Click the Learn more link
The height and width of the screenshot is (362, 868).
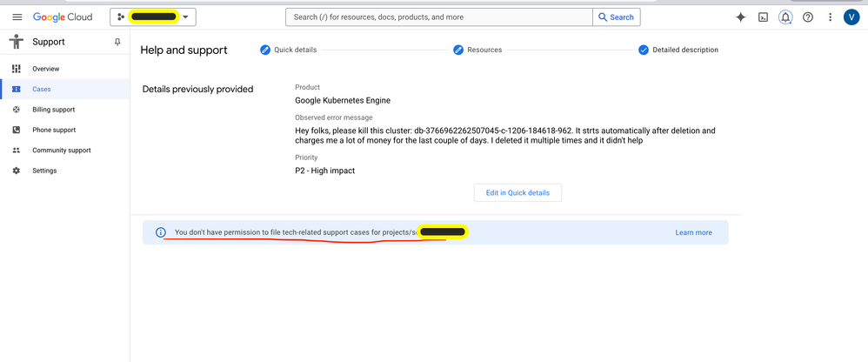click(694, 232)
